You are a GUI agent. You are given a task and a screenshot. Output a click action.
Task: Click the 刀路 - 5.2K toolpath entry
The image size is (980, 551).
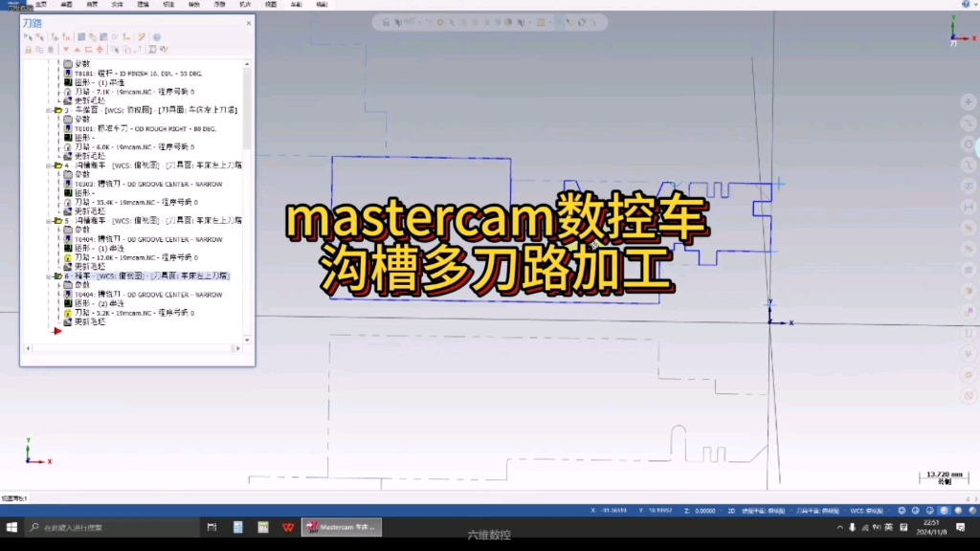(x=134, y=313)
